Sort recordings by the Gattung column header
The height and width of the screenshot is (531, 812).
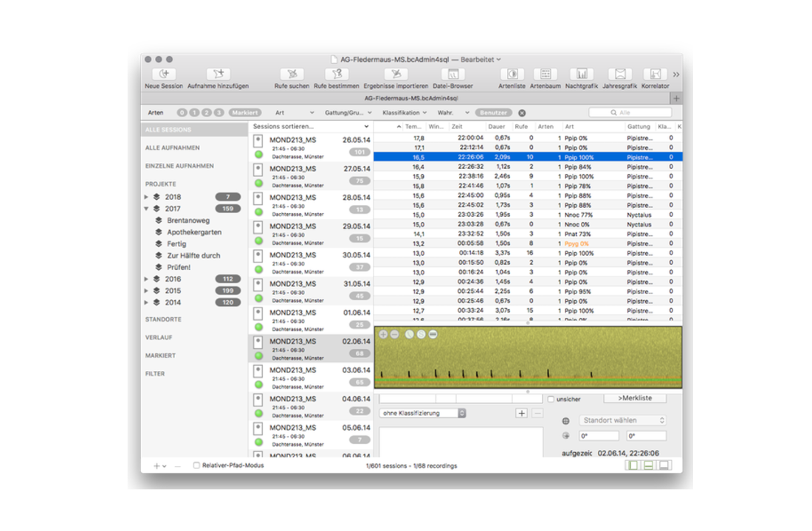pos(639,127)
